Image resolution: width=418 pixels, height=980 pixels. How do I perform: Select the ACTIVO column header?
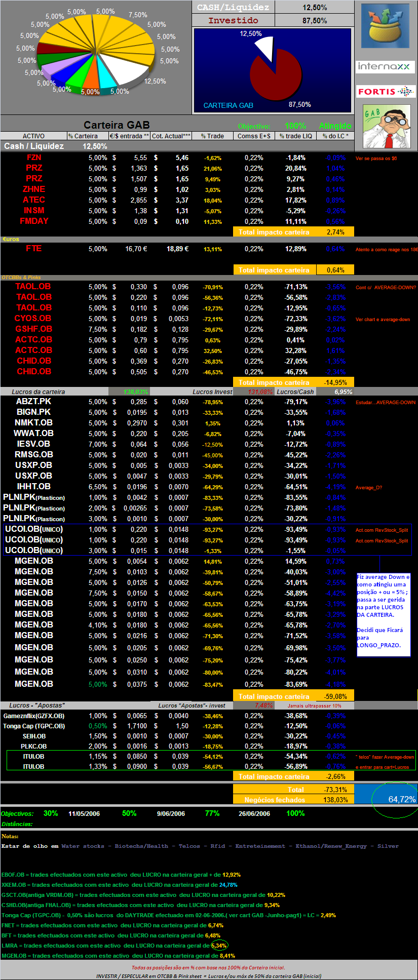pyautogui.click(x=33, y=136)
